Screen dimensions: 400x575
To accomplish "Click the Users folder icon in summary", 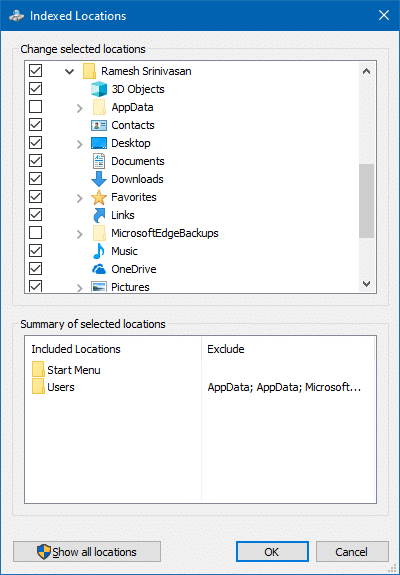I will [38, 387].
